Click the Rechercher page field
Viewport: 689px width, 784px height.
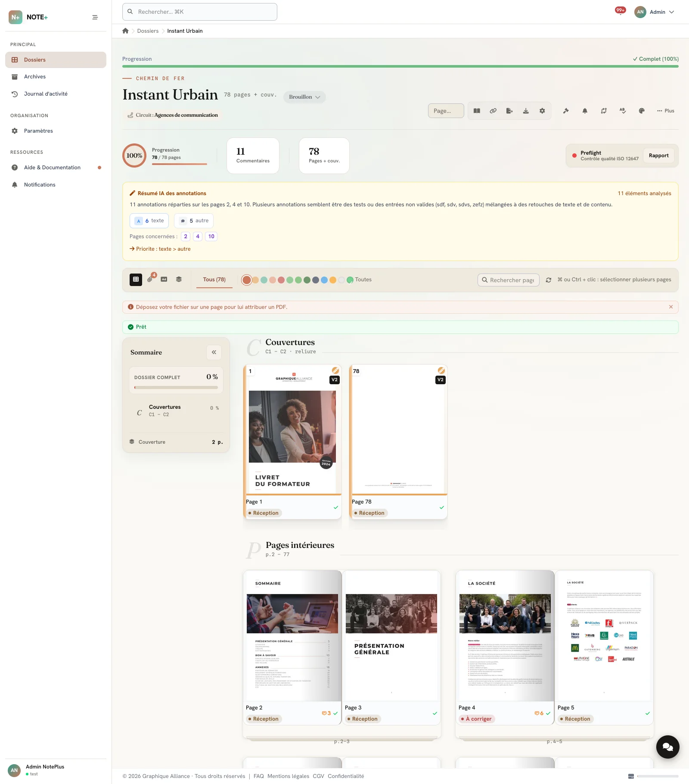509,280
